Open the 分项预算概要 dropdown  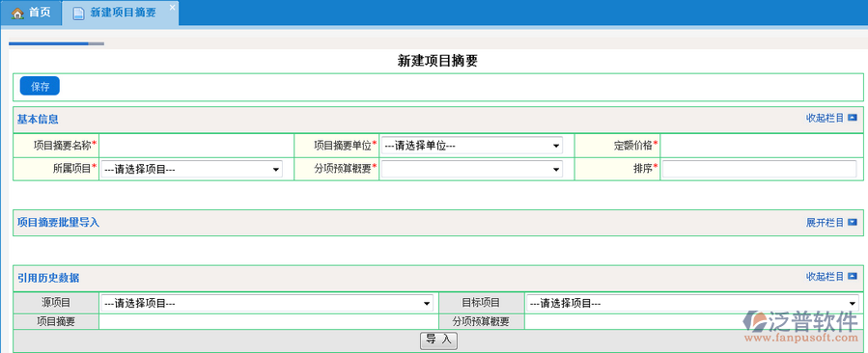coord(471,170)
